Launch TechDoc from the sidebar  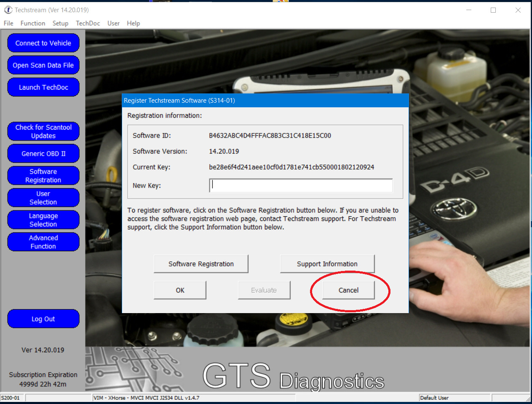click(x=43, y=87)
